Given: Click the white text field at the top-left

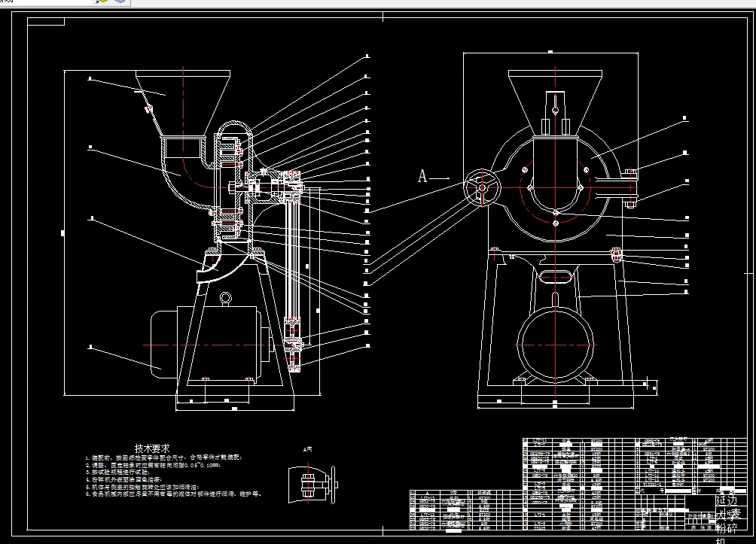Looking at the screenshot, I should pyautogui.click(x=46, y=2).
